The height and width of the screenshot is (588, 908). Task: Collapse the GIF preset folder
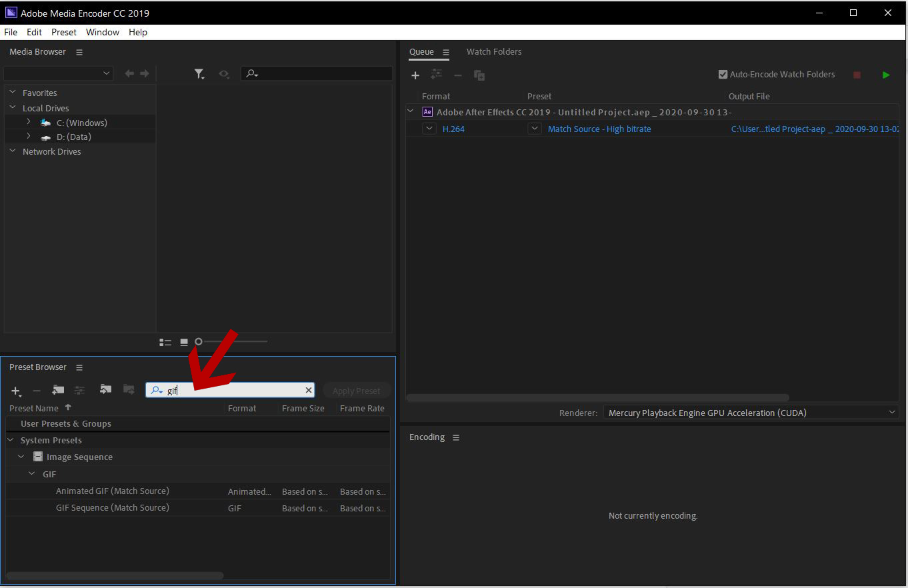pos(31,474)
